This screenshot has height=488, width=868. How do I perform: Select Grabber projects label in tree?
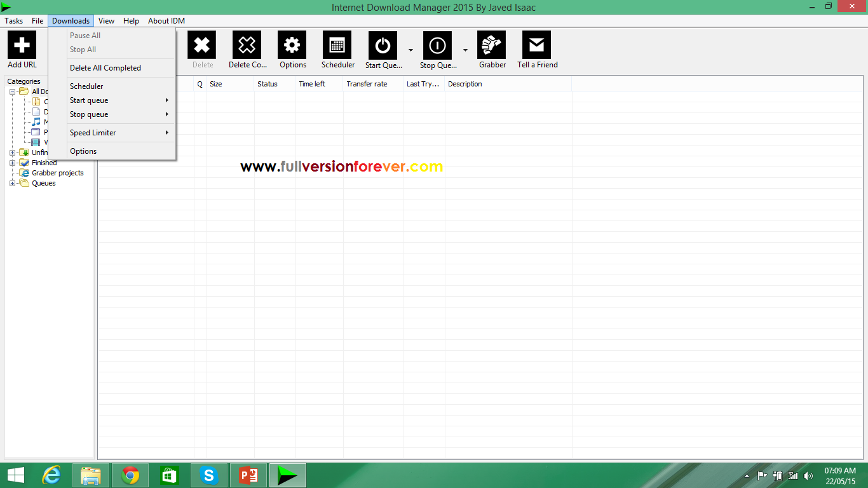click(x=58, y=173)
